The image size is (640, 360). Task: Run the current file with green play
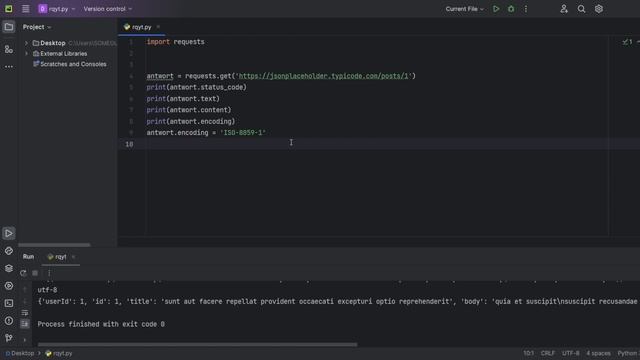click(x=496, y=9)
